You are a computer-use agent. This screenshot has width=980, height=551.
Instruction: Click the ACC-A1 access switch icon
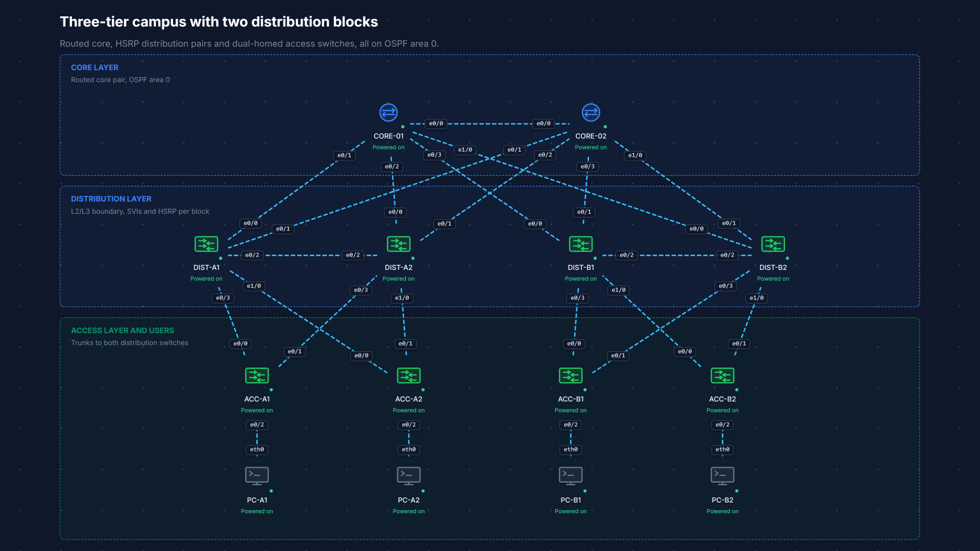point(257,375)
